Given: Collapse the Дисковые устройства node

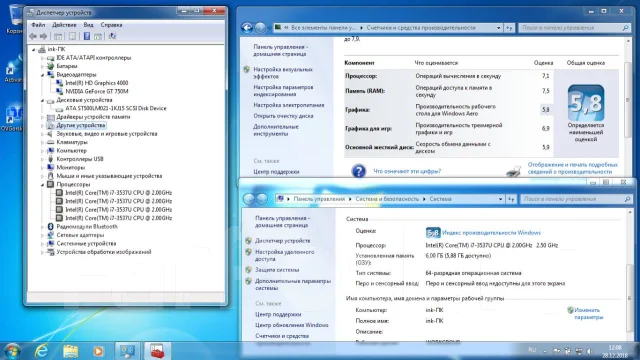Looking at the screenshot, I should [x=42, y=100].
